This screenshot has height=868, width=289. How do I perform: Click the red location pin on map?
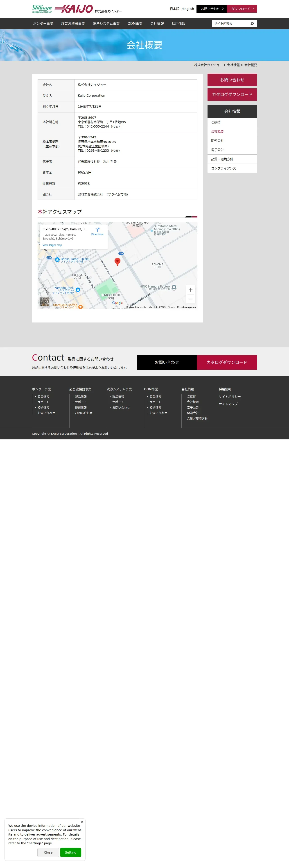tap(117, 262)
